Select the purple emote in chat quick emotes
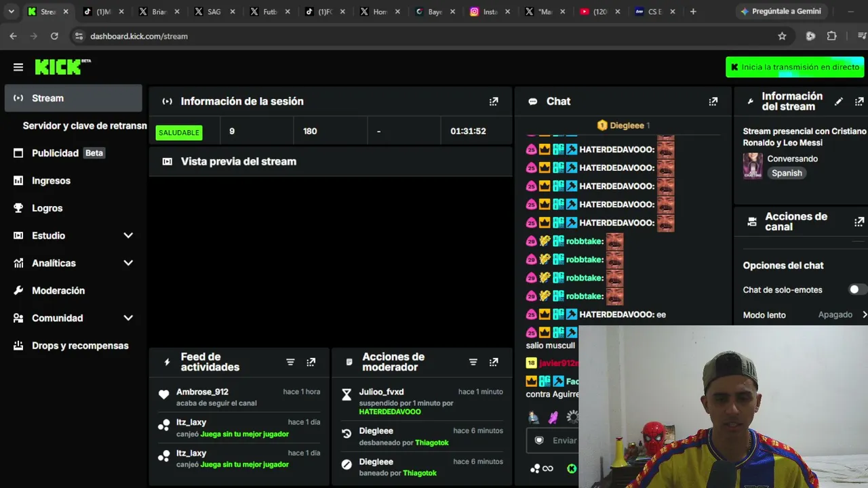This screenshot has height=488, width=868. (x=553, y=418)
